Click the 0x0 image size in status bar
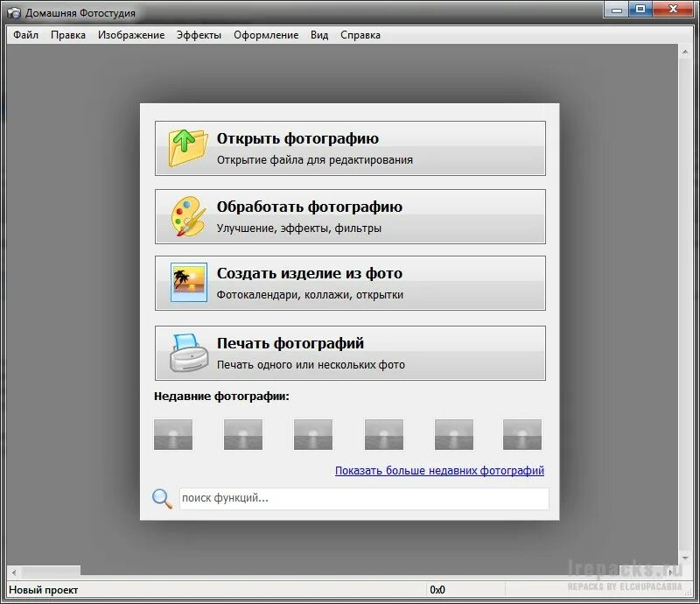 [x=437, y=590]
